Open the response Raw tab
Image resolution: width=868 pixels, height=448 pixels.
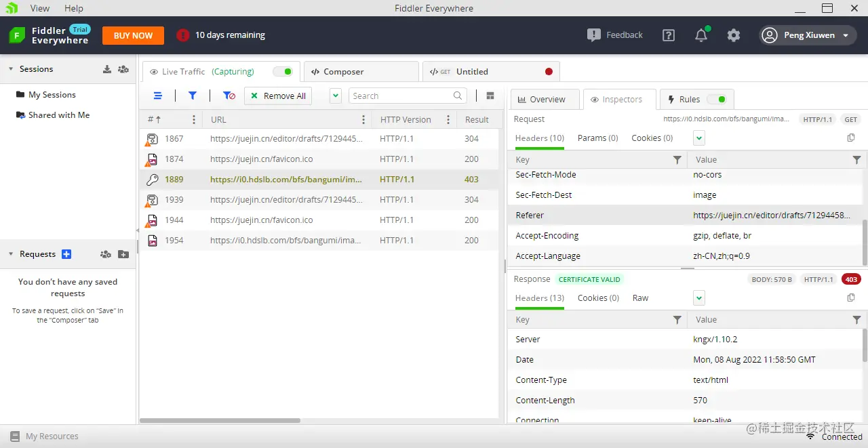click(640, 298)
